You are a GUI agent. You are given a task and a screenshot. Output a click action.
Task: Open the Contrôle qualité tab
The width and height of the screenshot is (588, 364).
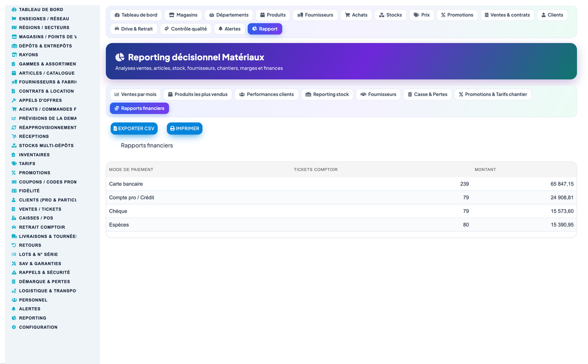pyautogui.click(x=186, y=29)
